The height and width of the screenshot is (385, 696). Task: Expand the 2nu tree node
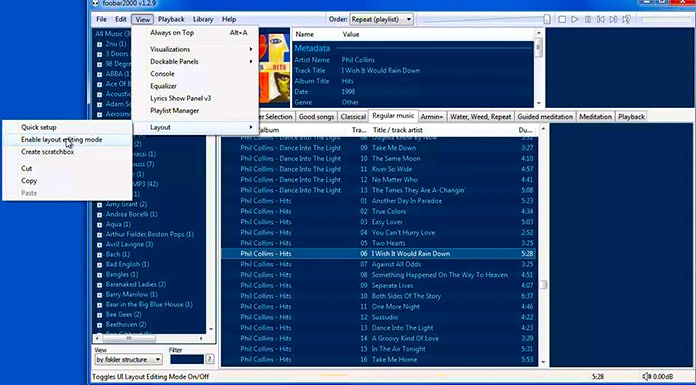pos(99,44)
